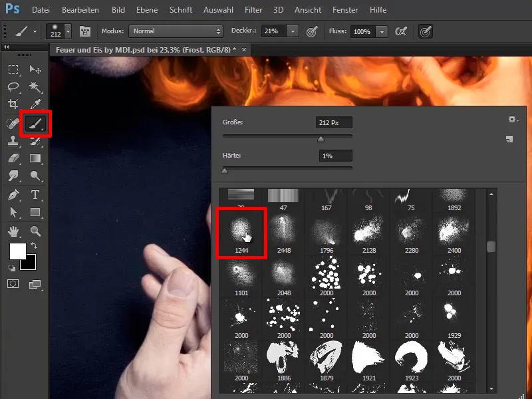Click the foreground color swatch

pos(18,251)
